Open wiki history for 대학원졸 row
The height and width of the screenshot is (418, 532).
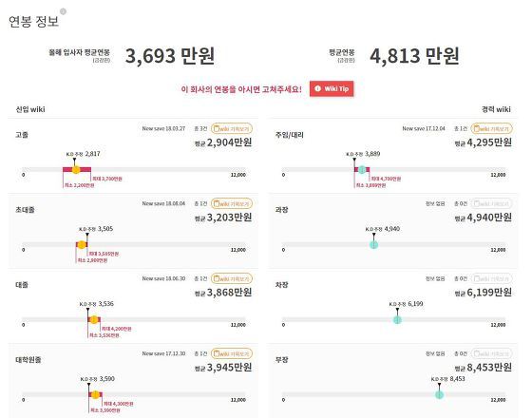232,353
